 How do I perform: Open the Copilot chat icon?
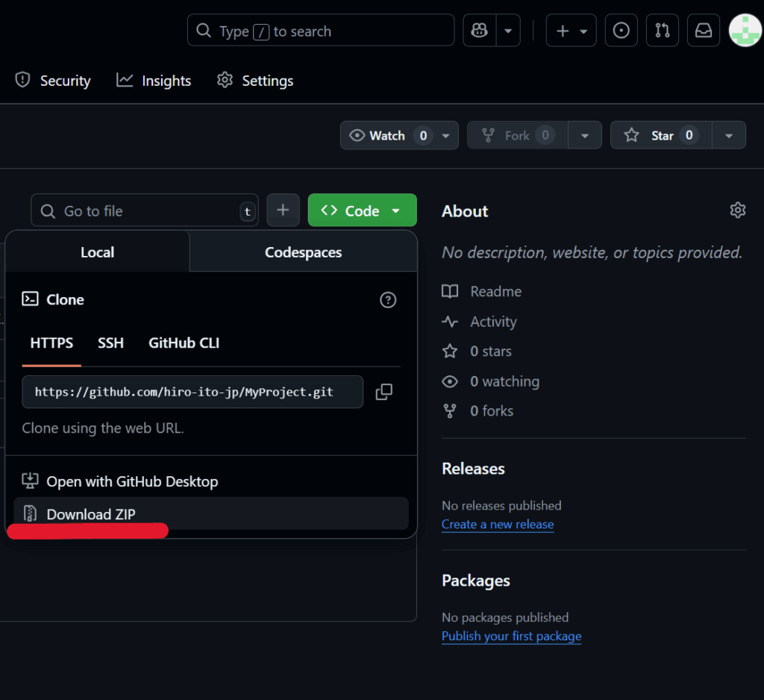(480, 31)
